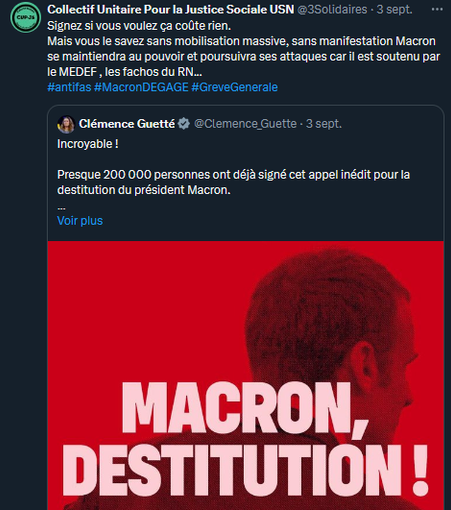The height and width of the screenshot is (510, 451).
Task: Click the DESTITUTION ! text on the poster
Action: [246, 470]
